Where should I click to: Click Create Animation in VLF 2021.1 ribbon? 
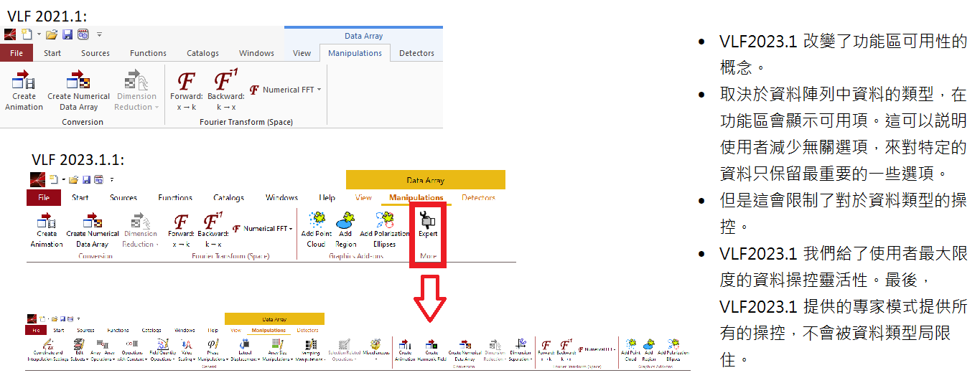tap(24, 90)
